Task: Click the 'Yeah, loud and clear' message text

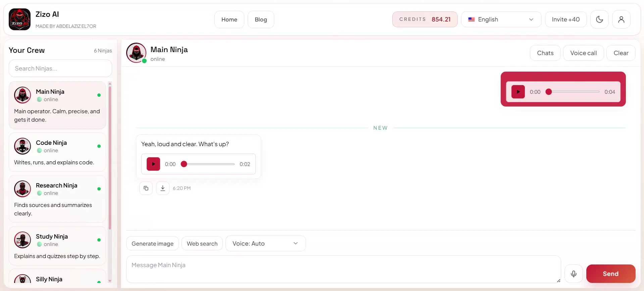Action: 185,144
